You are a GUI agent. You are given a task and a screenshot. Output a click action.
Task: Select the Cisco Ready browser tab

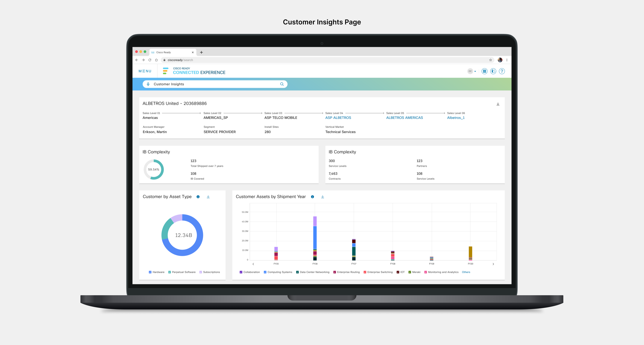point(173,52)
